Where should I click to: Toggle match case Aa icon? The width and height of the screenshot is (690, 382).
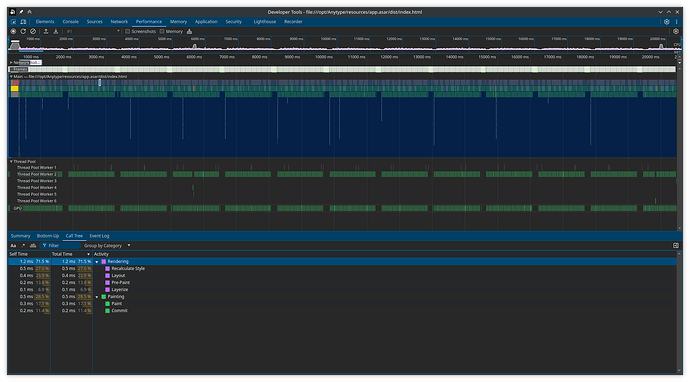click(13, 246)
